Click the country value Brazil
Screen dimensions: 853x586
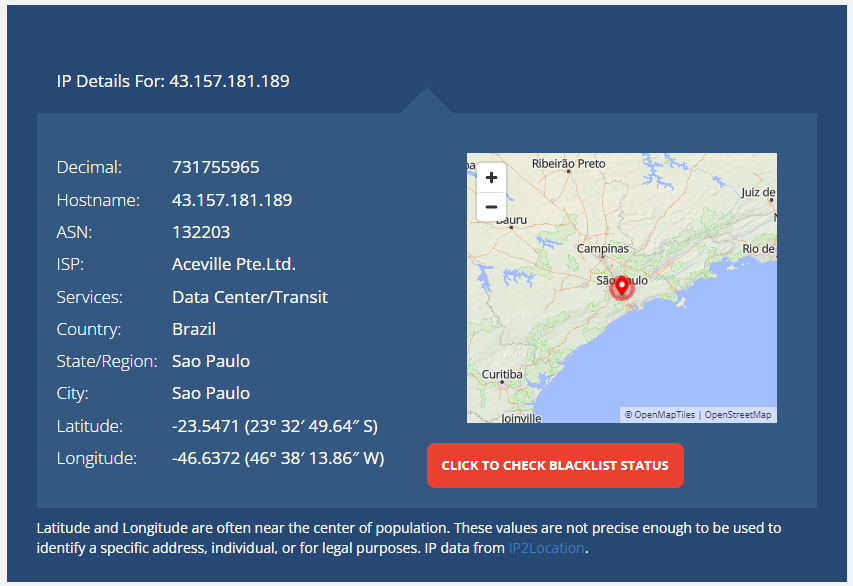click(x=194, y=329)
